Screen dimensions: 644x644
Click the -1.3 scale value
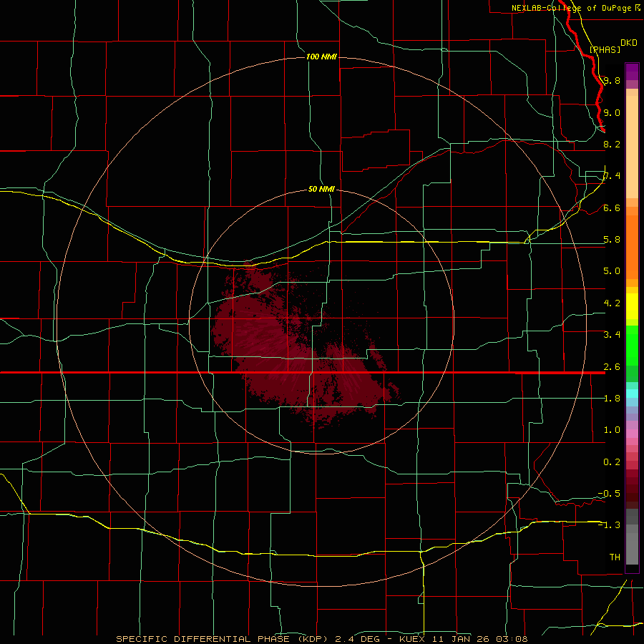[x=609, y=525]
